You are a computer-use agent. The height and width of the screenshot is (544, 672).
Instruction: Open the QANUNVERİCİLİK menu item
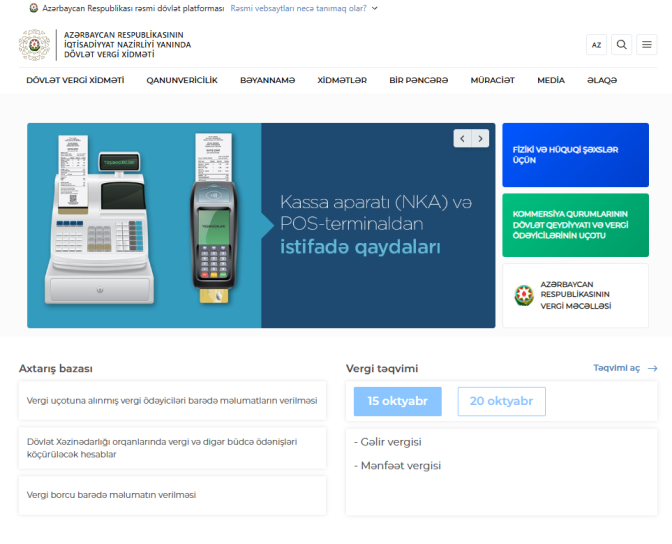coord(182,80)
